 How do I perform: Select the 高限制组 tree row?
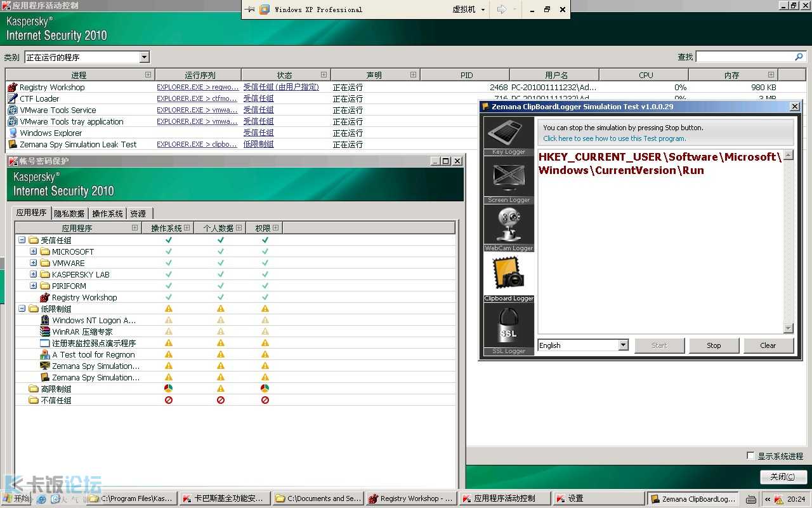pos(235,389)
